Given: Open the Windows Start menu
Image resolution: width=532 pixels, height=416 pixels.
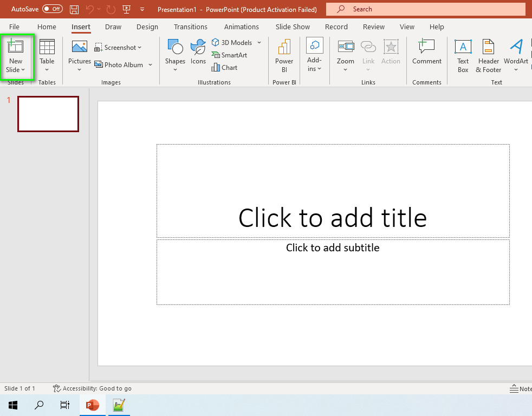Looking at the screenshot, I should click(13, 405).
